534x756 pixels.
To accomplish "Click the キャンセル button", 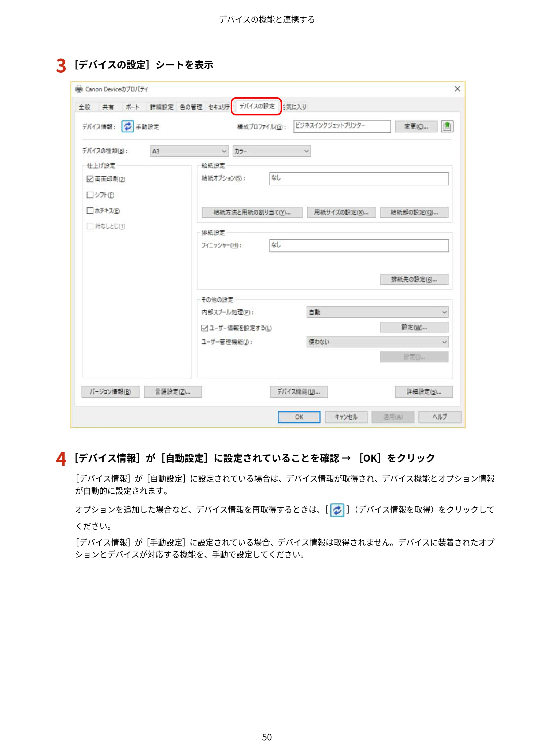I will pos(346,417).
